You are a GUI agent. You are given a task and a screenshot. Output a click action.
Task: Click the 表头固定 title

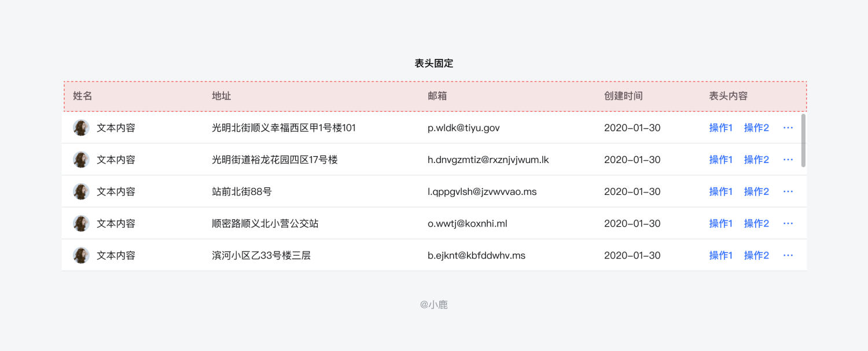pos(434,64)
